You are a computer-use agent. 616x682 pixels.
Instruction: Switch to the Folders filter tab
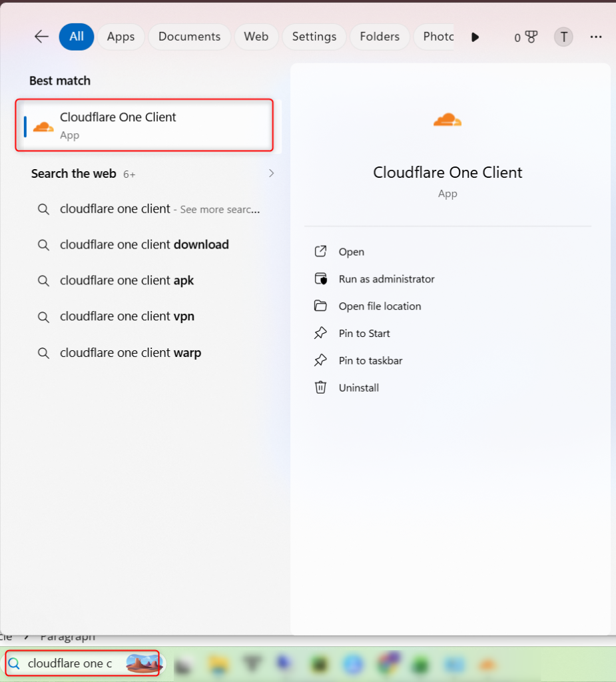[380, 37]
